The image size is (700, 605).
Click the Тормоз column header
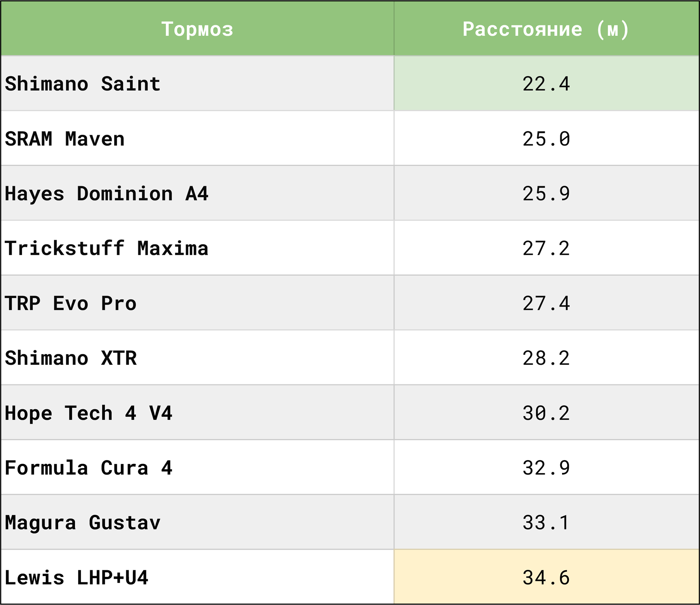click(197, 29)
